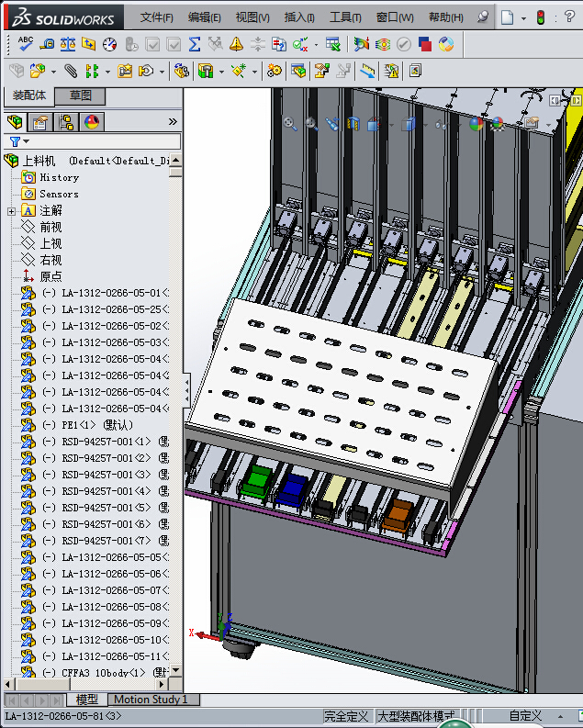Screen dimensions: 583x728
Task: Click the Bill of Materials icon
Action: (x=299, y=71)
